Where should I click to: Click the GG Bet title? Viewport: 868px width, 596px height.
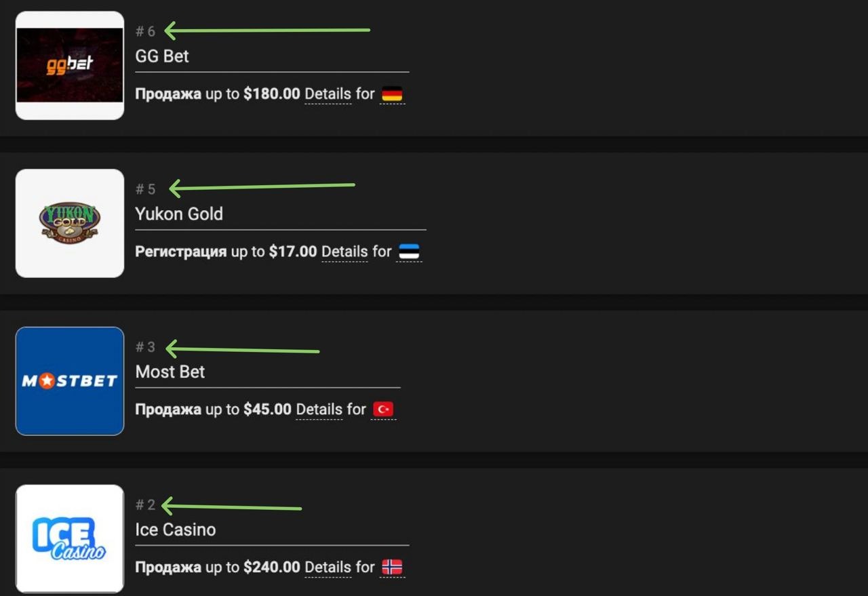(162, 56)
